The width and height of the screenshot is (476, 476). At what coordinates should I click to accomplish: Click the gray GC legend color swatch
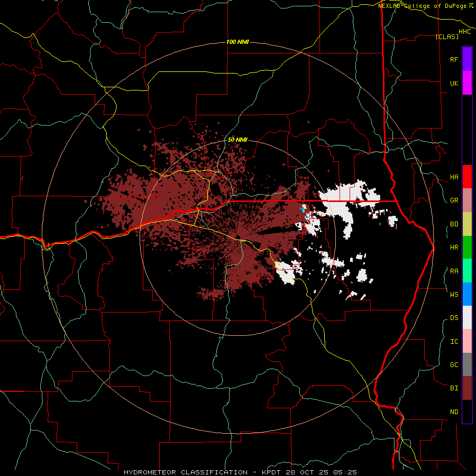pyautogui.click(x=467, y=364)
